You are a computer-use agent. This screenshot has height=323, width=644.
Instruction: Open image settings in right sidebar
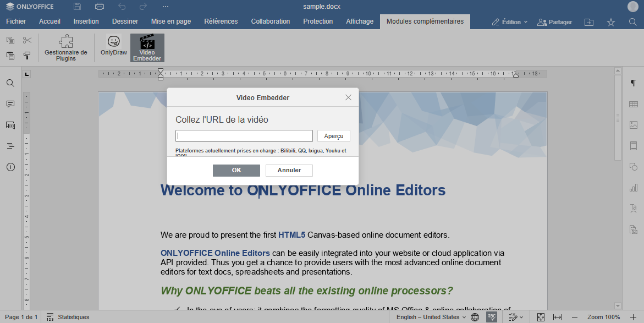(634, 125)
